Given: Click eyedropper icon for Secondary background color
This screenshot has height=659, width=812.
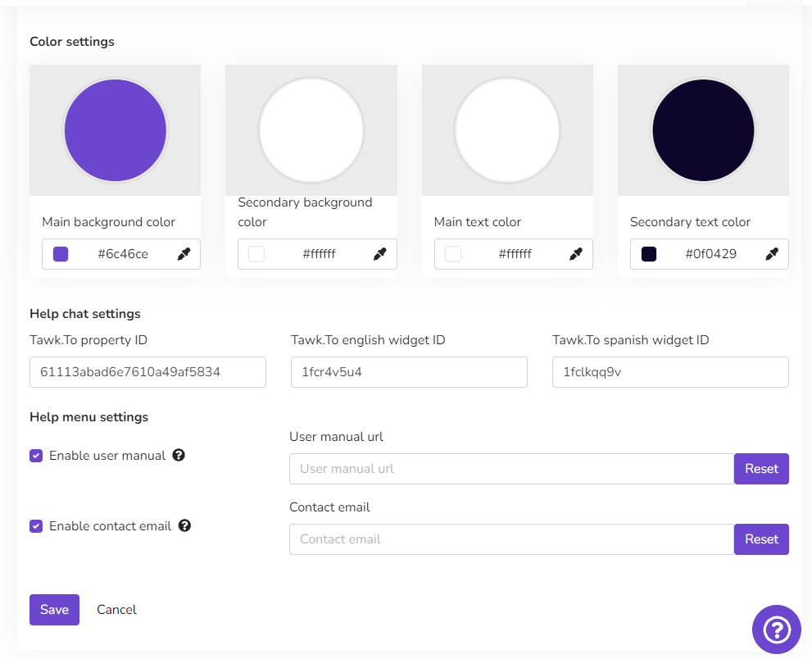Looking at the screenshot, I should tap(379, 254).
